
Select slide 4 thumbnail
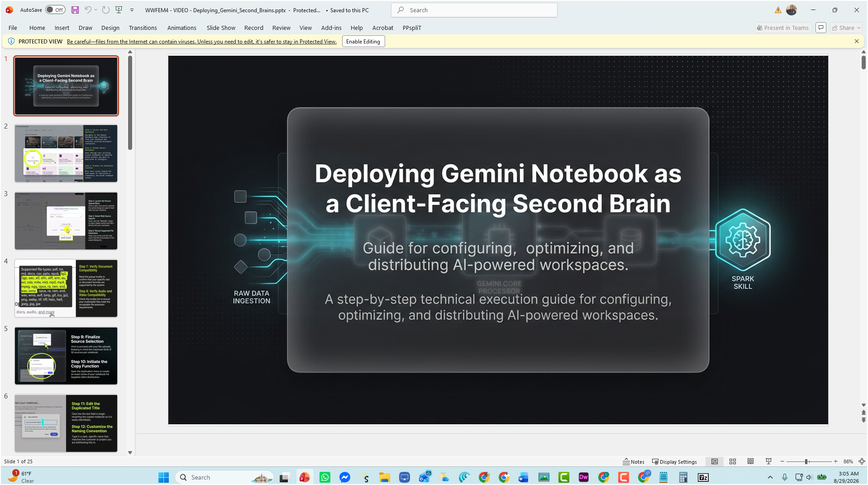point(66,288)
